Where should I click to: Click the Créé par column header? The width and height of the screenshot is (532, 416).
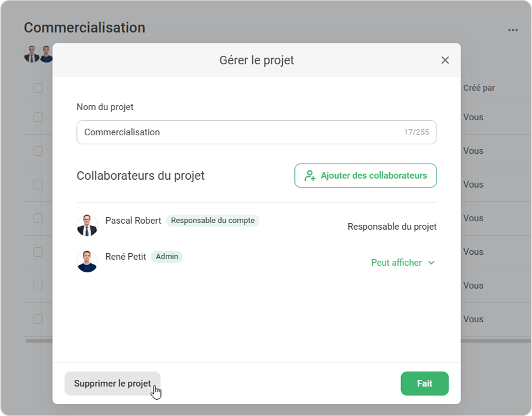[479, 88]
